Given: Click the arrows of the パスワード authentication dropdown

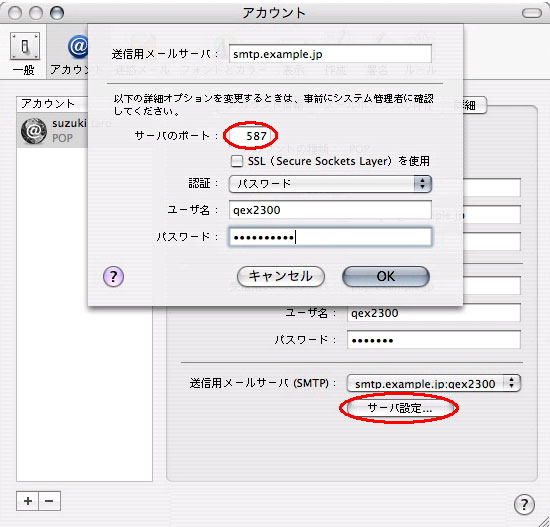Looking at the screenshot, I should 423,184.
